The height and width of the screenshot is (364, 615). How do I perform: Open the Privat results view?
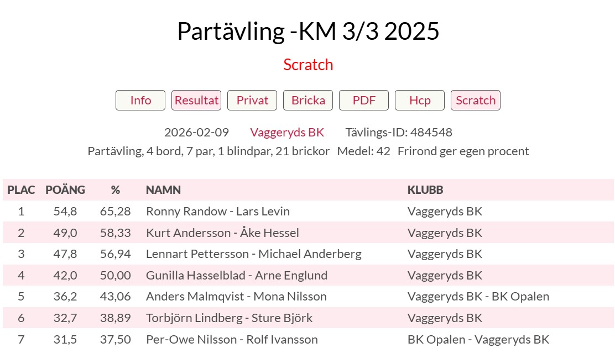252,101
